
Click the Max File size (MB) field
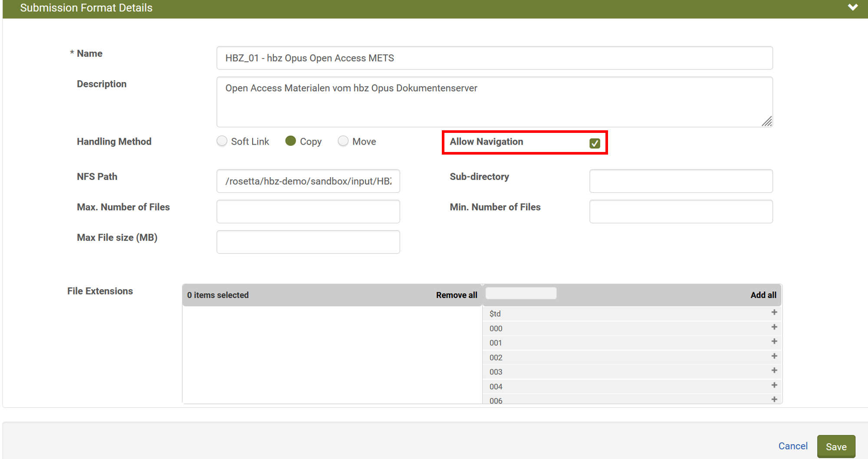[308, 242]
